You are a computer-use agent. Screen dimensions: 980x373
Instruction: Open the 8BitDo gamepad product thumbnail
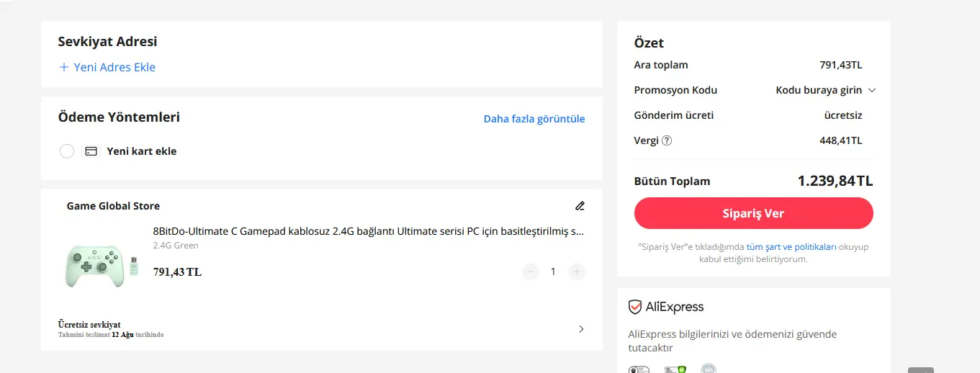[x=103, y=266]
